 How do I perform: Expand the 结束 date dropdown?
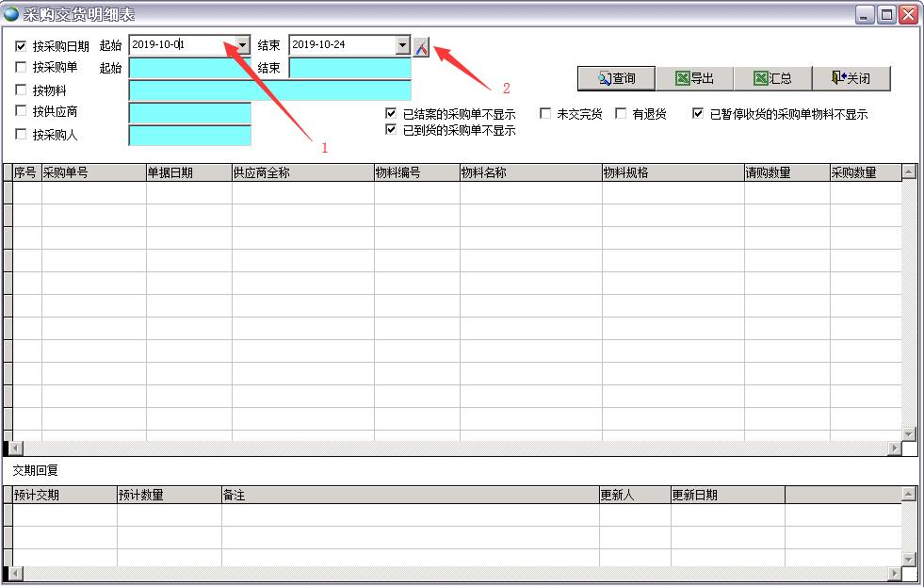click(x=403, y=45)
